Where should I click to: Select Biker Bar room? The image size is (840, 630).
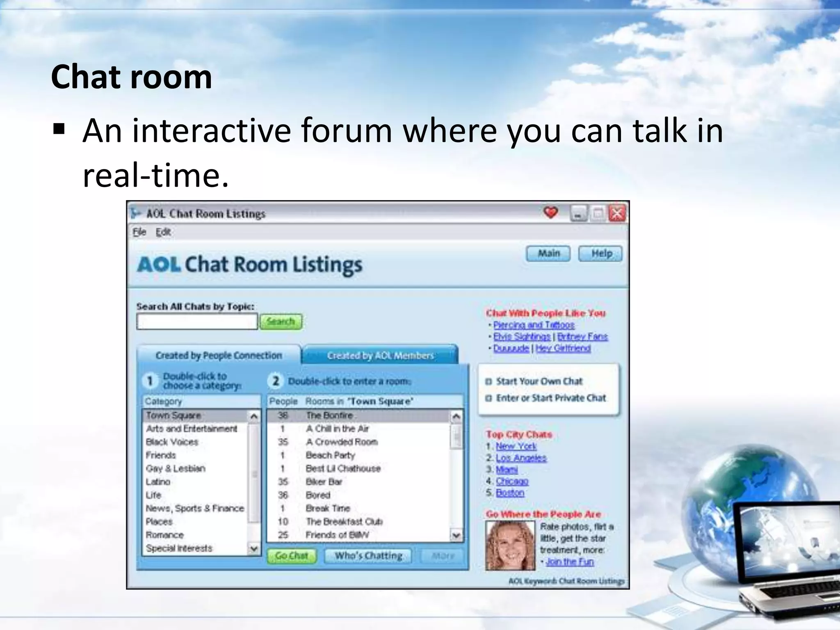click(359, 482)
